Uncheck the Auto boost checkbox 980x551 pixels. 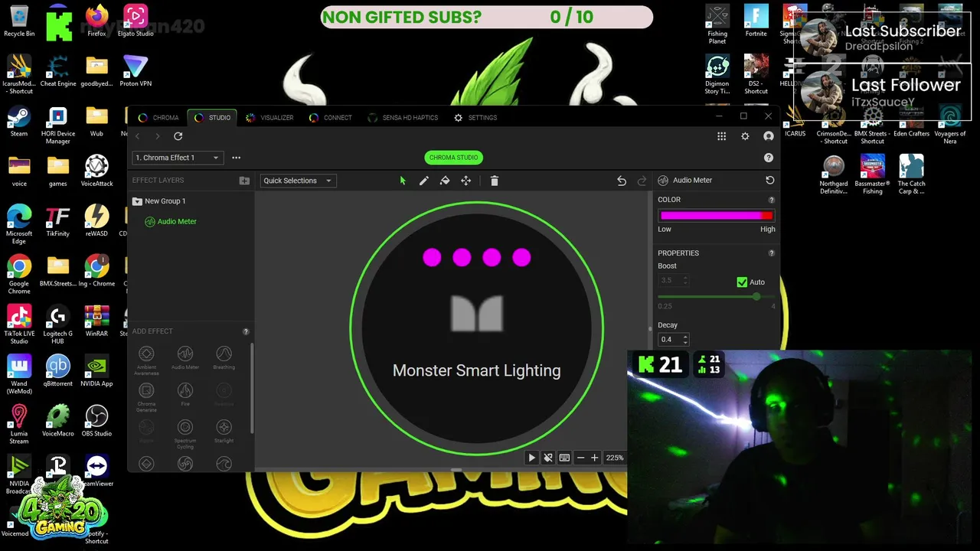click(742, 282)
